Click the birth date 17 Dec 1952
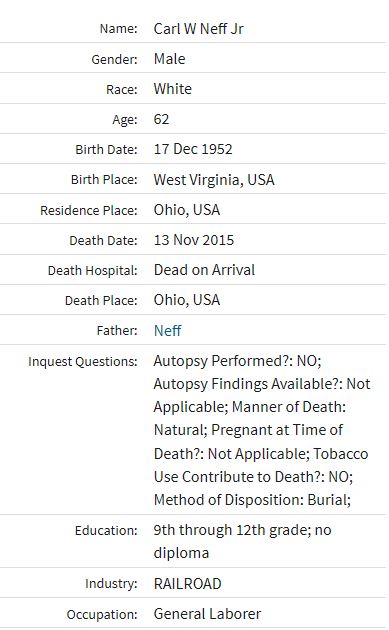This screenshot has width=389, height=630. click(x=193, y=149)
